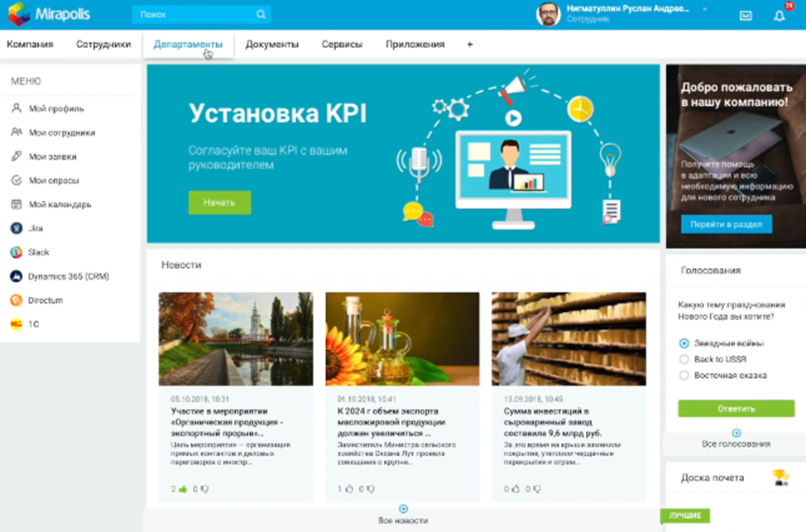This screenshot has width=806, height=532.
Task: Open the notifications bell icon
Action: [x=780, y=16]
